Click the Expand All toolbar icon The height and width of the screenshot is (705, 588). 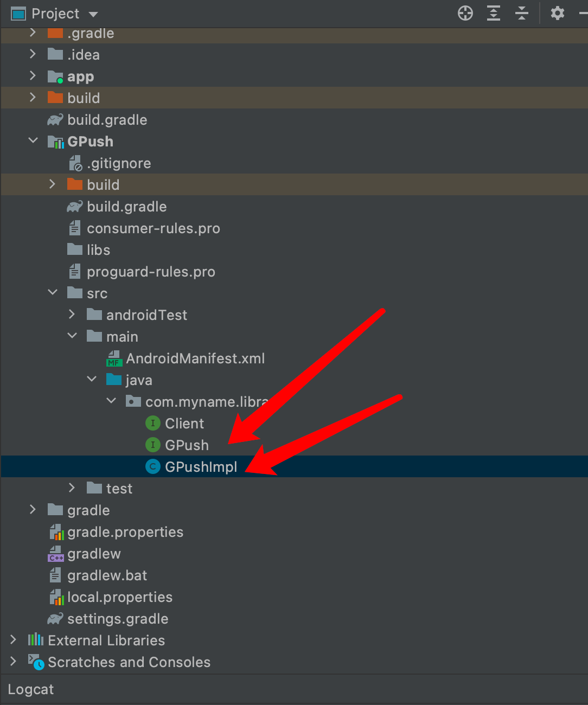[x=494, y=13]
